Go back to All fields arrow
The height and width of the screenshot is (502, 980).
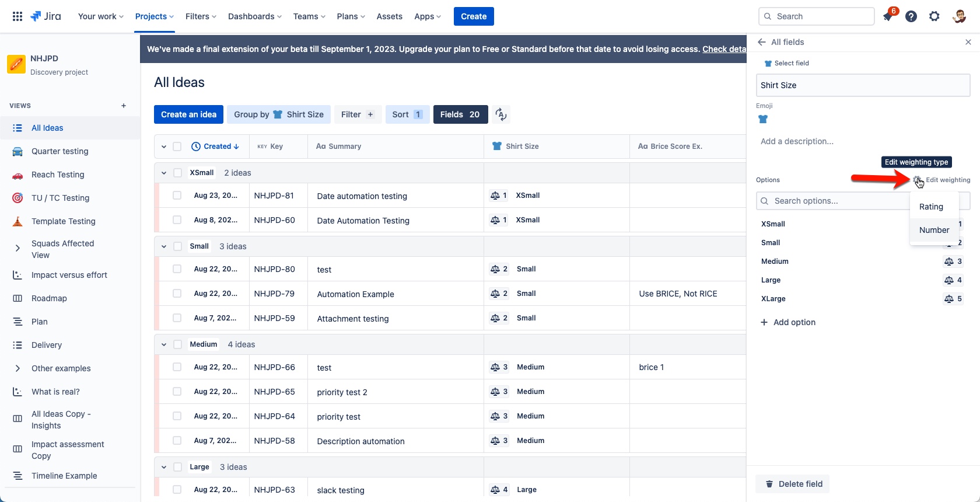pyautogui.click(x=761, y=42)
